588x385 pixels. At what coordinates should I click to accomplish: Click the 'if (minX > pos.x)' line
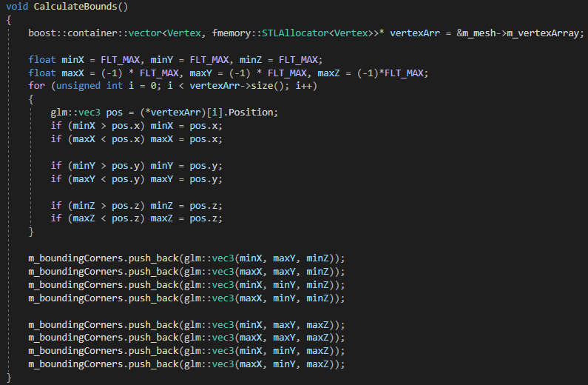tap(137, 126)
